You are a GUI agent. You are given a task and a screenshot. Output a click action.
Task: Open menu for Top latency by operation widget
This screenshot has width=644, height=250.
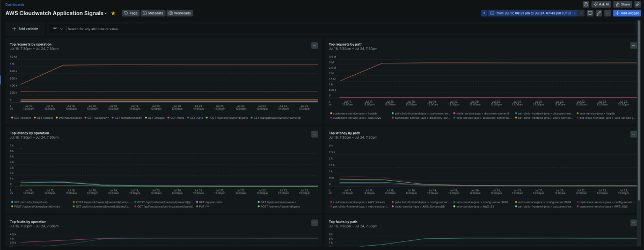click(314, 134)
